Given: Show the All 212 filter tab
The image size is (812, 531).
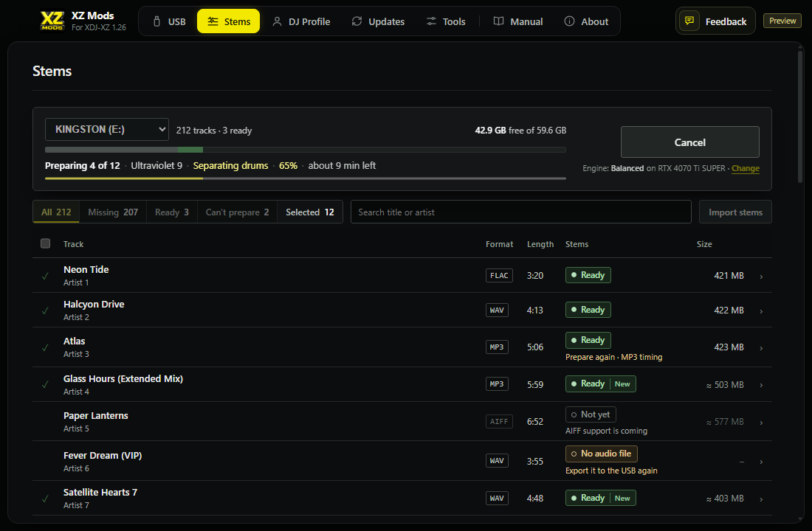Looking at the screenshot, I should pos(56,212).
